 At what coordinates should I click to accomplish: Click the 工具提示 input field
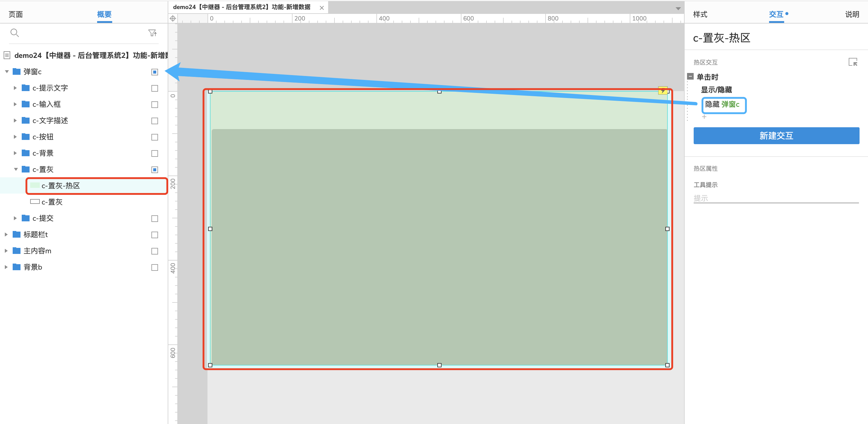(x=776, y=198)
